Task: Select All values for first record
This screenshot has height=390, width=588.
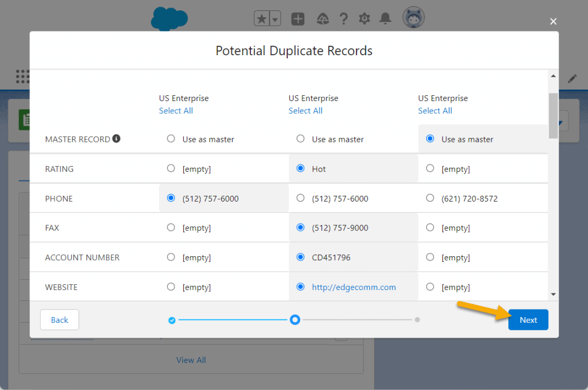Action: pos(176,110)
